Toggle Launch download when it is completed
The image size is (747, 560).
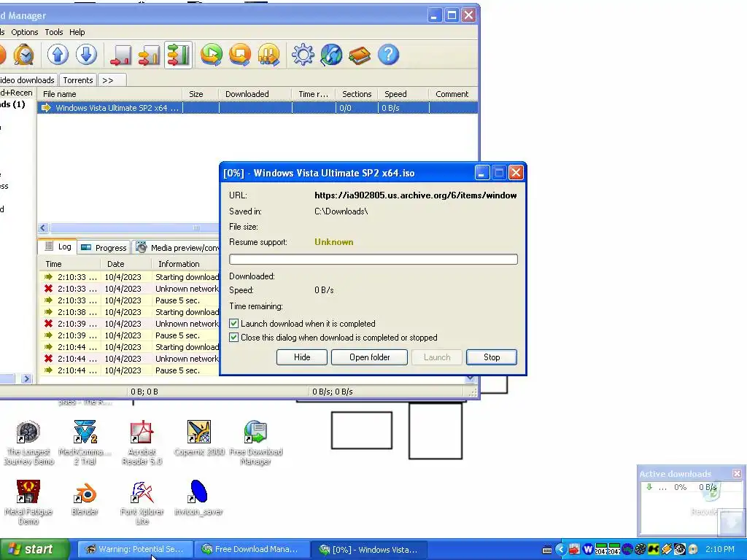(x=234, y=324)
